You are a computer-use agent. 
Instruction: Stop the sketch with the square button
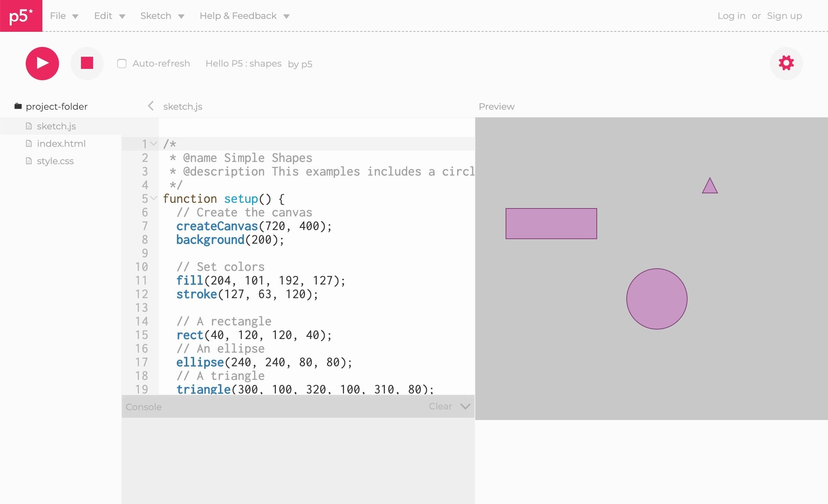[87, 63]
